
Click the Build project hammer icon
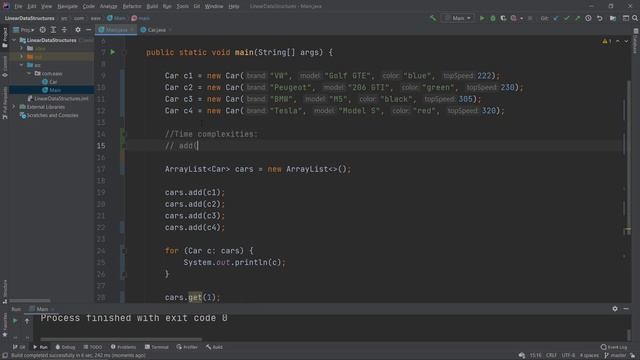pyautogui.click(x=433, y=18)
